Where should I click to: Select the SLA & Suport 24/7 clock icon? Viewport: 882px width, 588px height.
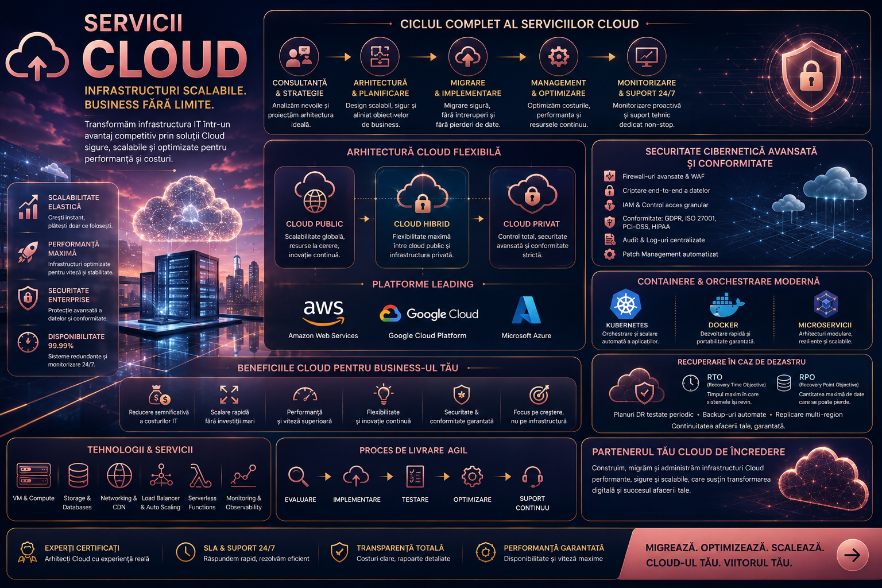(x=185, y=552)
